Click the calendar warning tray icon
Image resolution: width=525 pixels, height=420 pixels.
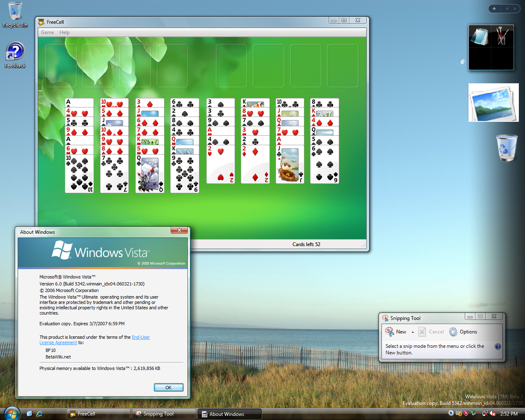click(x=459, y=413)
